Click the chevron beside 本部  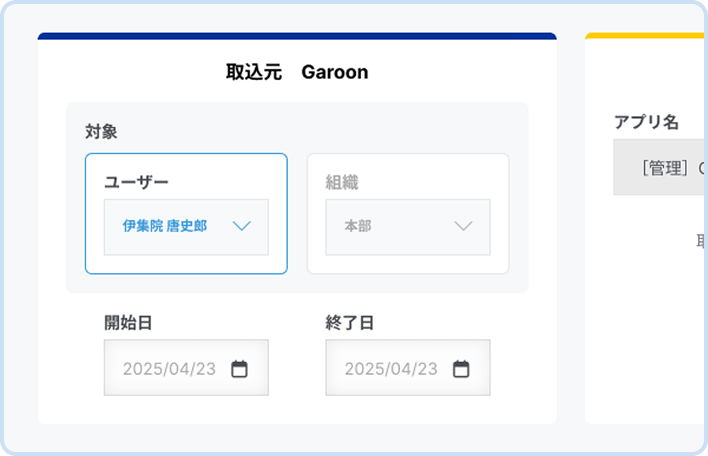463,226
